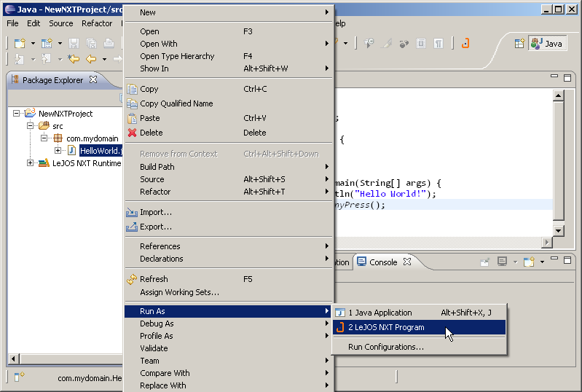Image resolution: width=582 pixels, height=392 pixels.
Task: Close the Console view tab
Action: (407, 262)
